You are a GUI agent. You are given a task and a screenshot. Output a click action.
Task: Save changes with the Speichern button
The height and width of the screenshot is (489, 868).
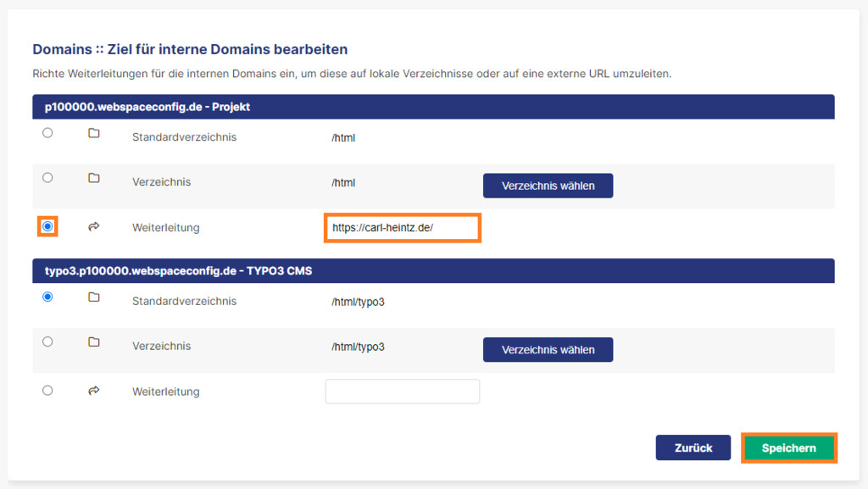pos(789,447)
